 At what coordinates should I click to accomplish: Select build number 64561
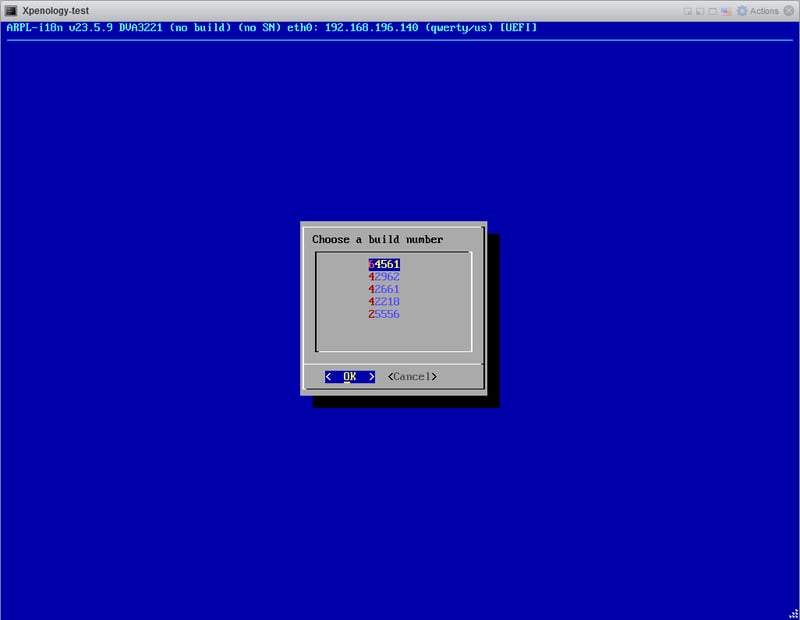(384, 264)
